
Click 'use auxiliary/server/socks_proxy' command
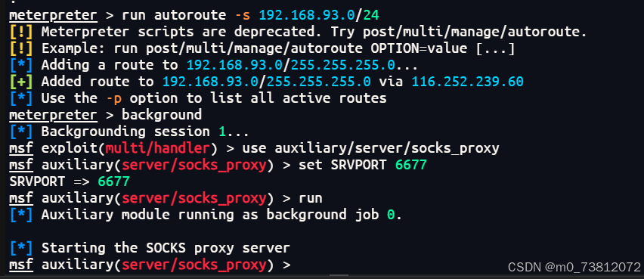371,148
